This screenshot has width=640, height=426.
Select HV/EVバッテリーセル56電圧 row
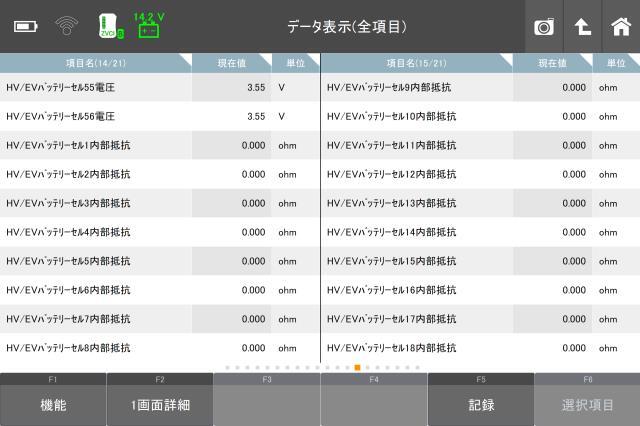pos(160,116)
